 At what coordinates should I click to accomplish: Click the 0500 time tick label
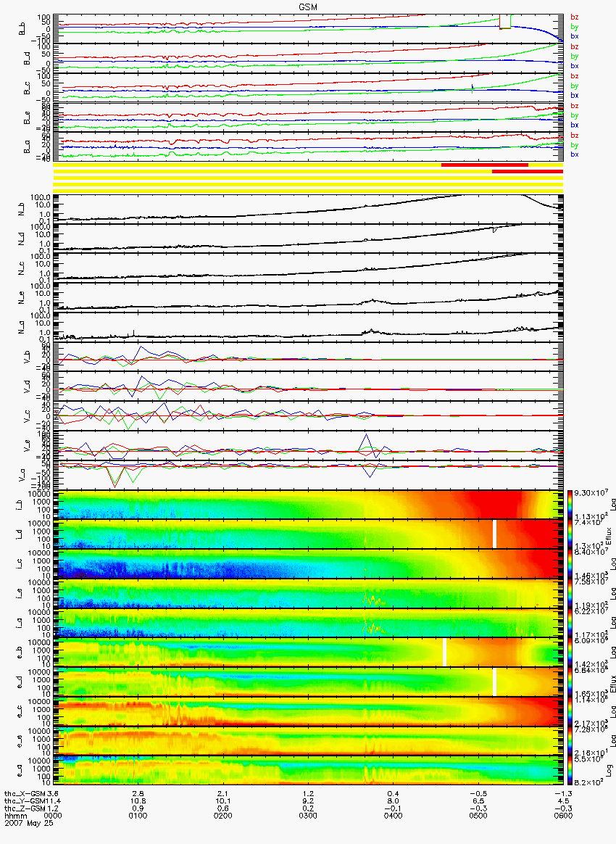478,816
